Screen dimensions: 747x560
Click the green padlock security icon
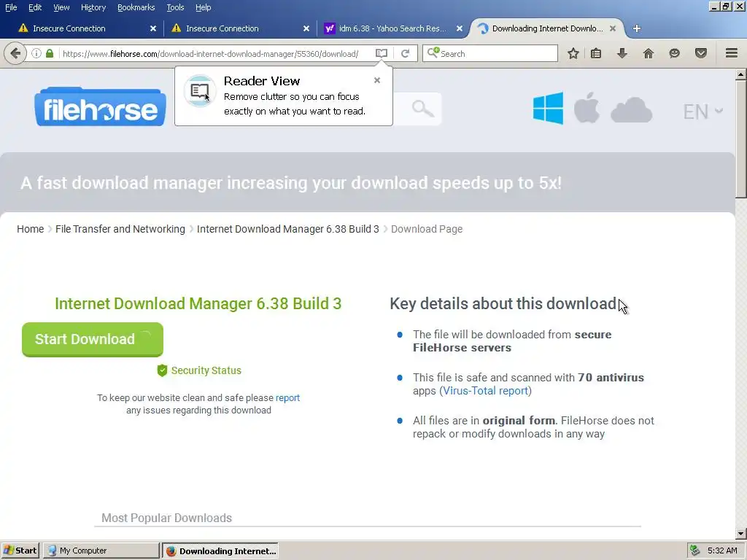tap(50, 53)
